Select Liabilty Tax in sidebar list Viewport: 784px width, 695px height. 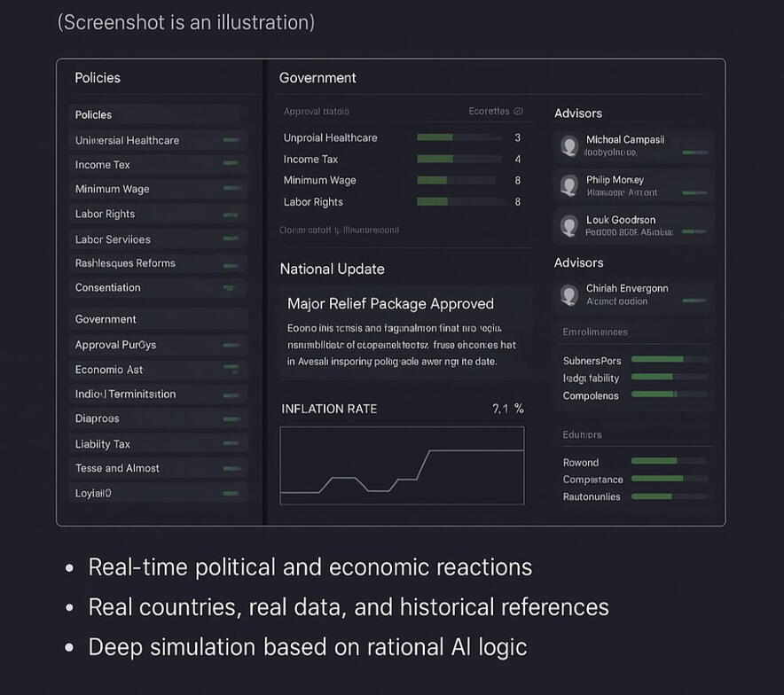click(x=103, y=444)
